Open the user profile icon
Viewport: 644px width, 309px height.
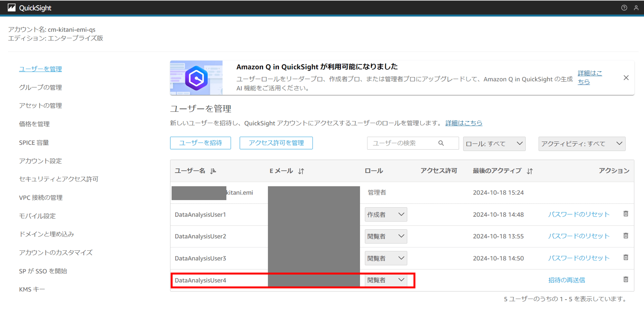pos(636,8)
